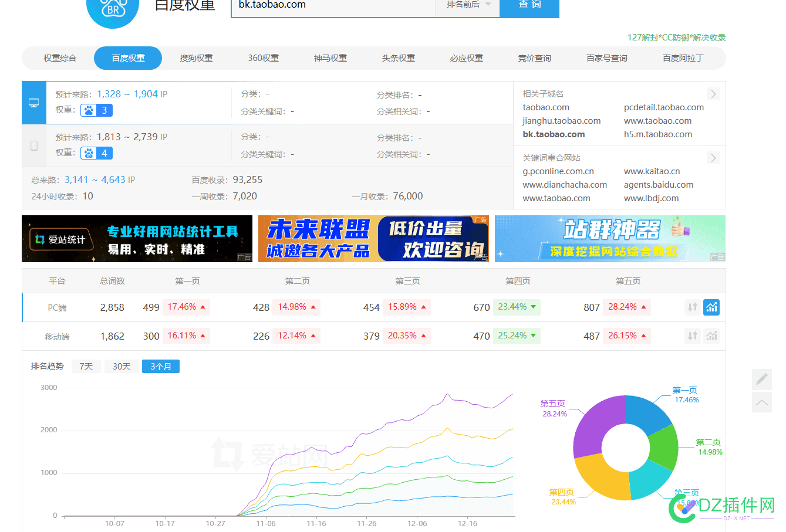Screen dimensions: 786x532
Task: Click total traffic 3,141 ~ 4,643
Action: [95, 179]
